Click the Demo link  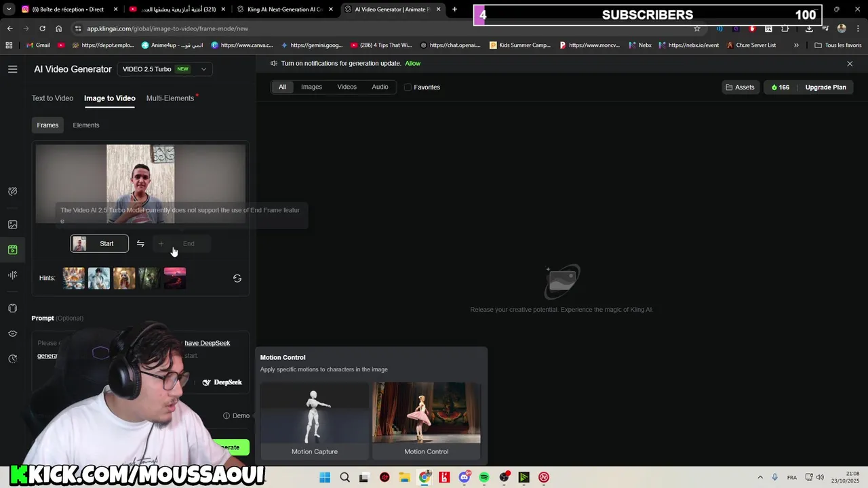pyautogui.click(x=237, y=415)
